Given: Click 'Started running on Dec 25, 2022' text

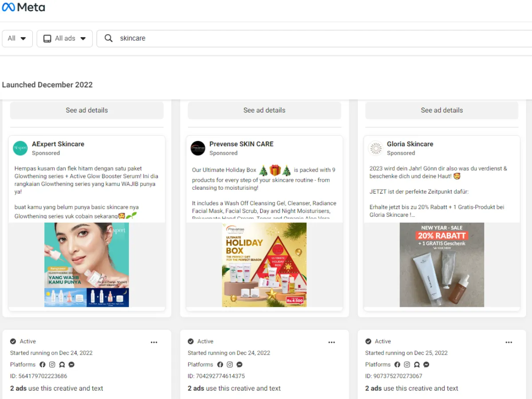Looking at the screenshot, I should point(407,353).
